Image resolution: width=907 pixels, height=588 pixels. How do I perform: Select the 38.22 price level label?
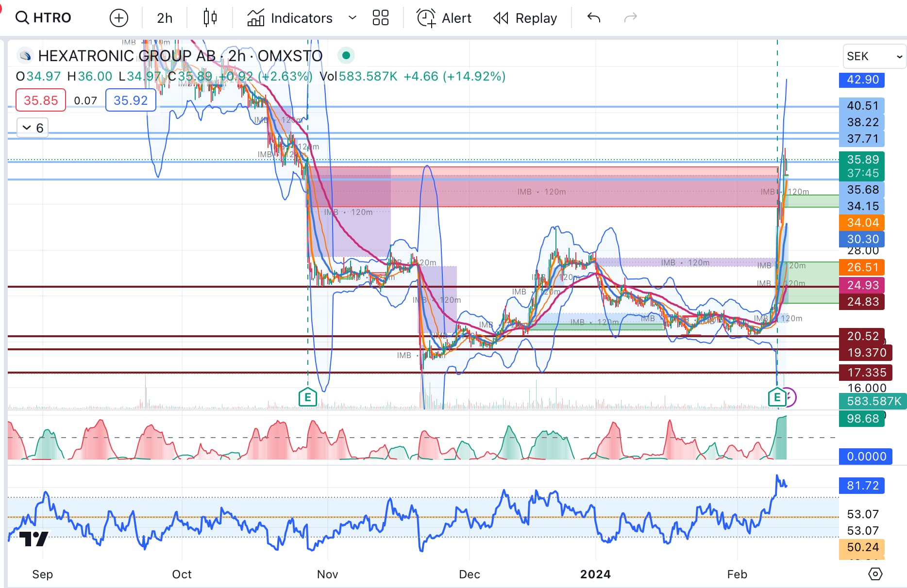pyautogui.click(x=862, y=122)
